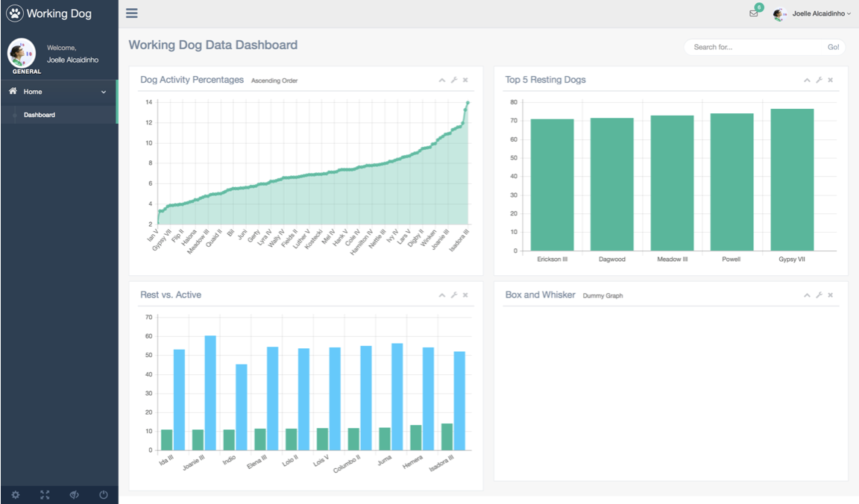Collapse the Box and Whisker panel
The image size is (859, 504).
pyautogui.click(x=807, y=295)
